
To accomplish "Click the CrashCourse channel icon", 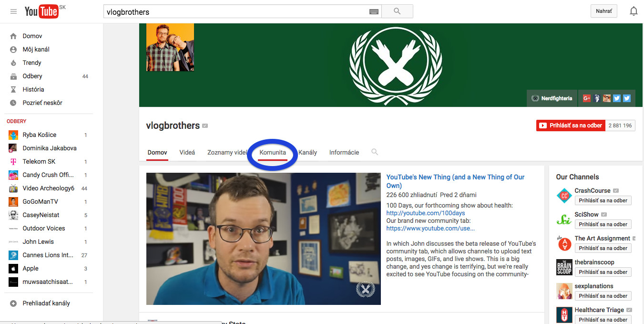I will 564,196.
